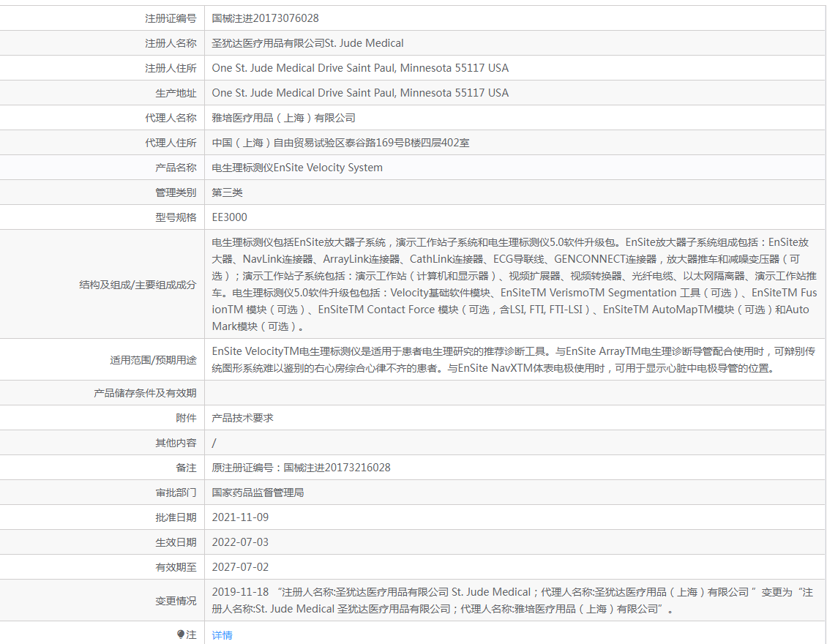Click the change record dated 2019-11-18
This screenshot has height=644, width=827.
click(x=512, y=600)
